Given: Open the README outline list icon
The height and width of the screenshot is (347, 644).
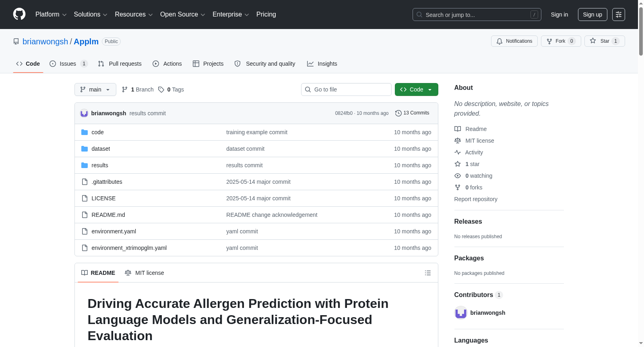Looking at the screenshot, I should click(428, 273).
